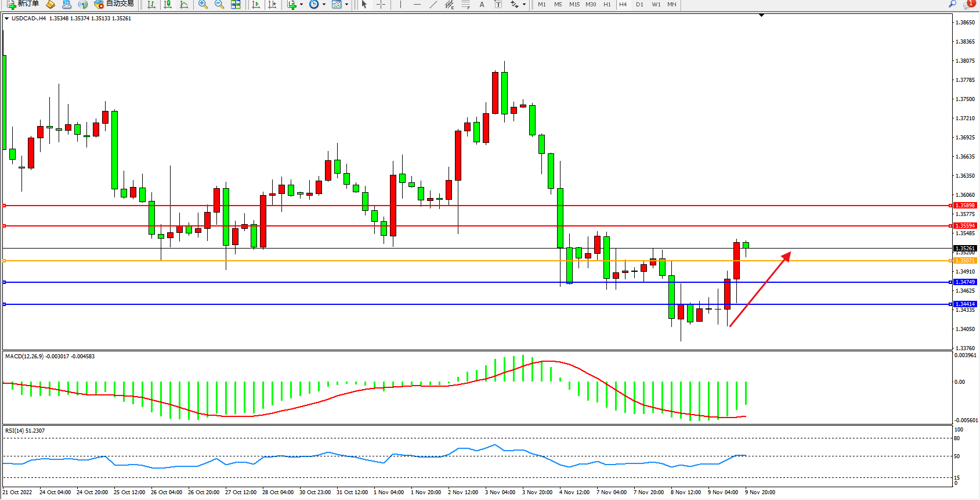Zoom out of the chart
Image resolution: width=980 pixels, height=500 pixels.
[219, 5]
